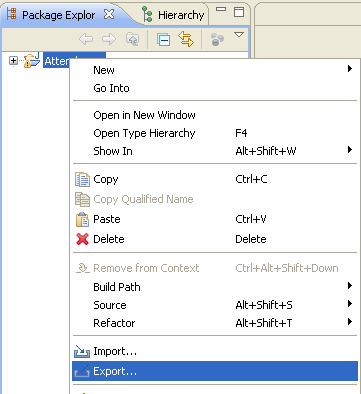Click the Paste clipboard icon
This screenshot has height=394, width=361.
click(82, 219)
